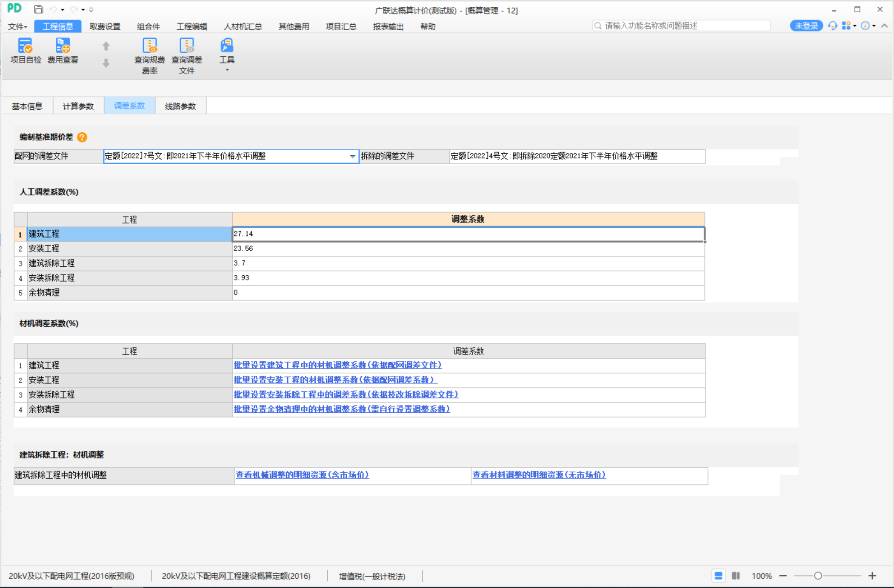Switch to the 线路参数 tab
This screenshot has height=588, width=894.
[180, 106]
